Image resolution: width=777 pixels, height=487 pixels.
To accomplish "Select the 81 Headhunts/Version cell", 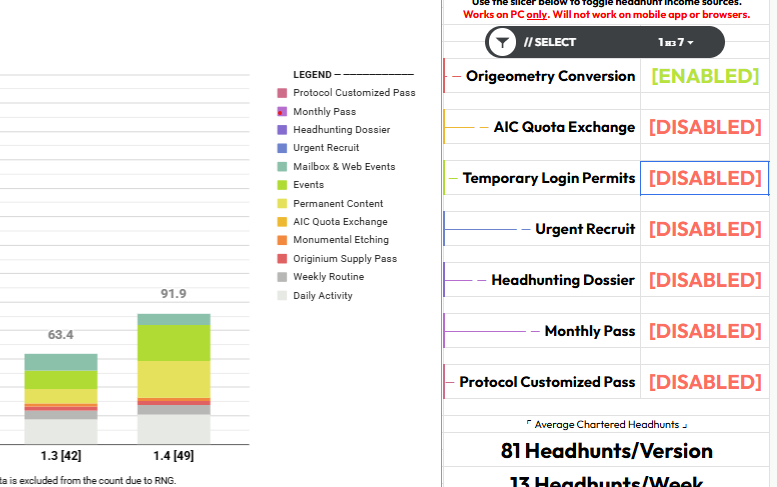I will (x=607, y=451).
